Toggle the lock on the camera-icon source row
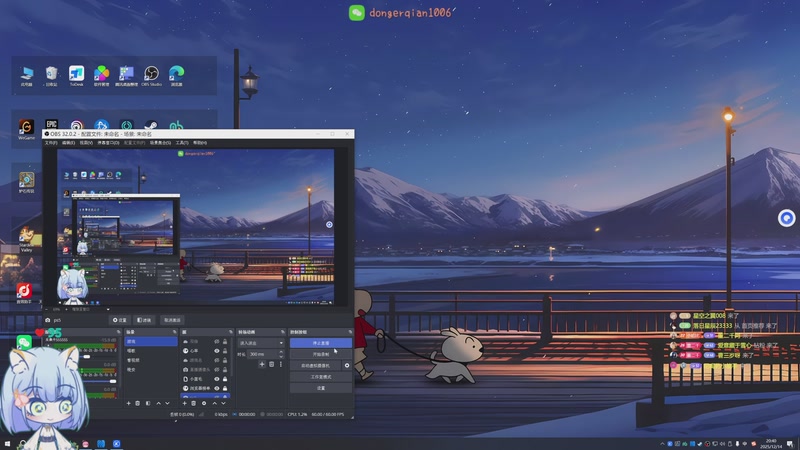This screenshot has height=450, width=800. click(x=225, y=370)
